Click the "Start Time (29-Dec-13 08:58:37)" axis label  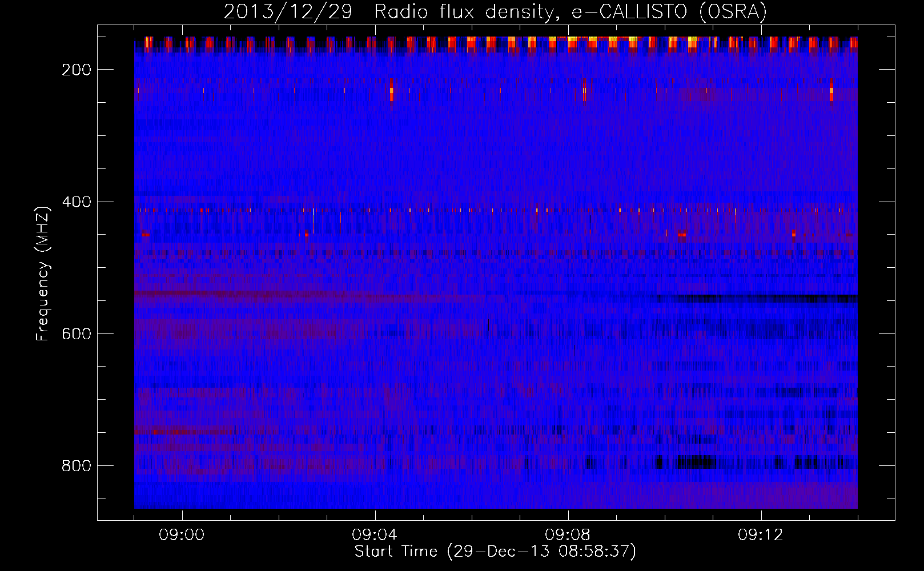(495, 552)
